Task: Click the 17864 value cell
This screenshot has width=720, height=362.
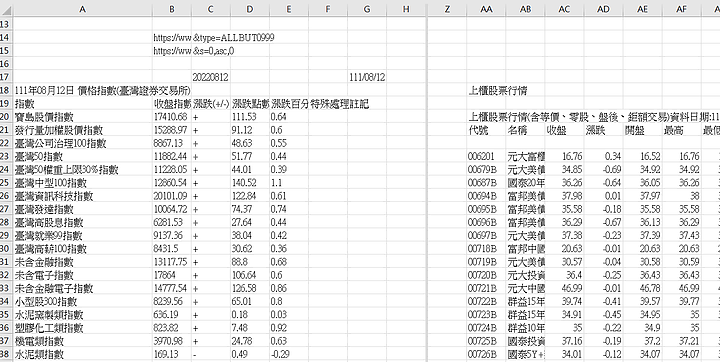Action: [172, 276]
